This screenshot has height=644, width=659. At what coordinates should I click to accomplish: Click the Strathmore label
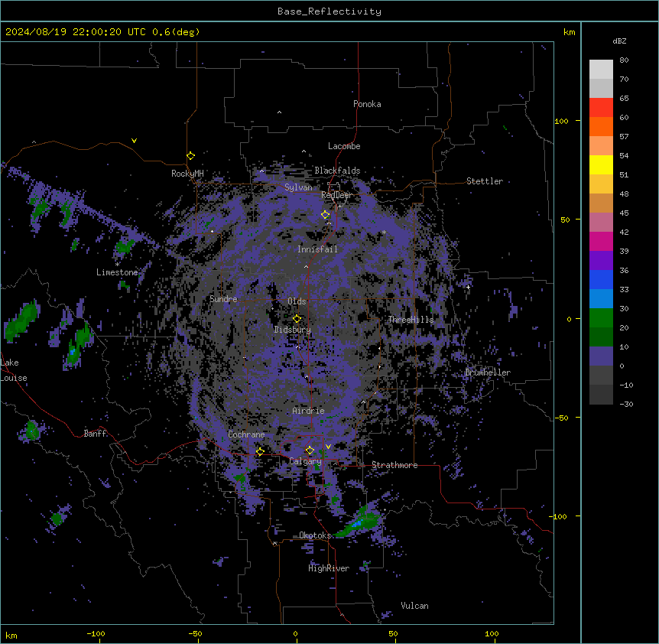click(394, 465)
